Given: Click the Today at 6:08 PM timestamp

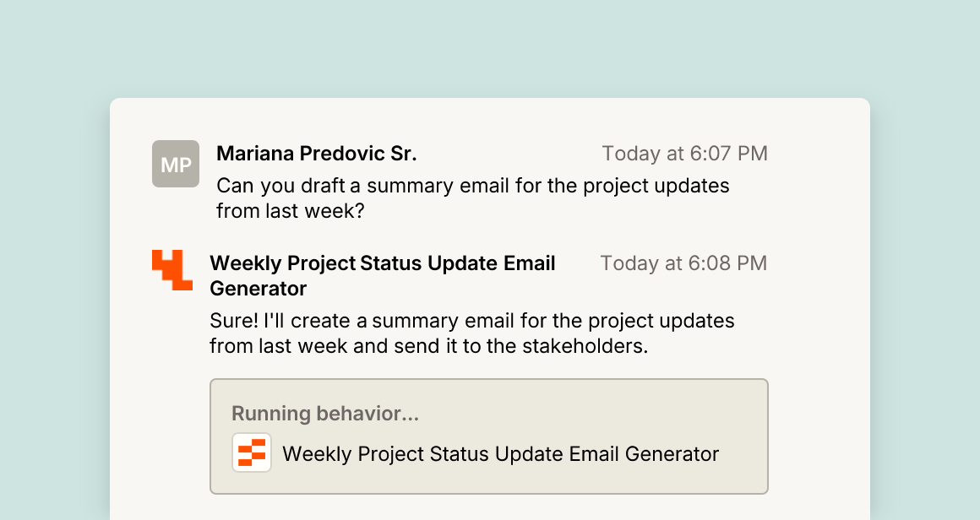Looking at the screenshot, I should click(683, 263).
